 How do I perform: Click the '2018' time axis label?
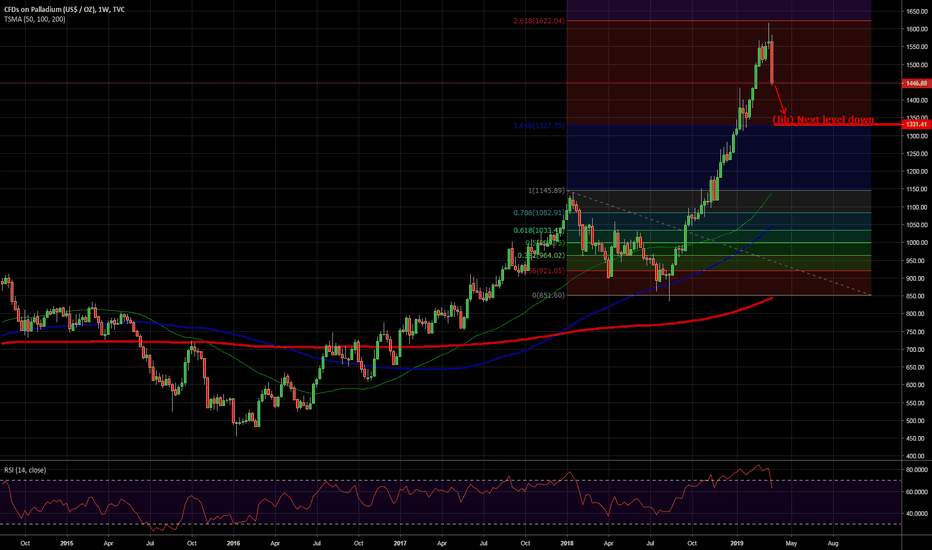[567, 543]
